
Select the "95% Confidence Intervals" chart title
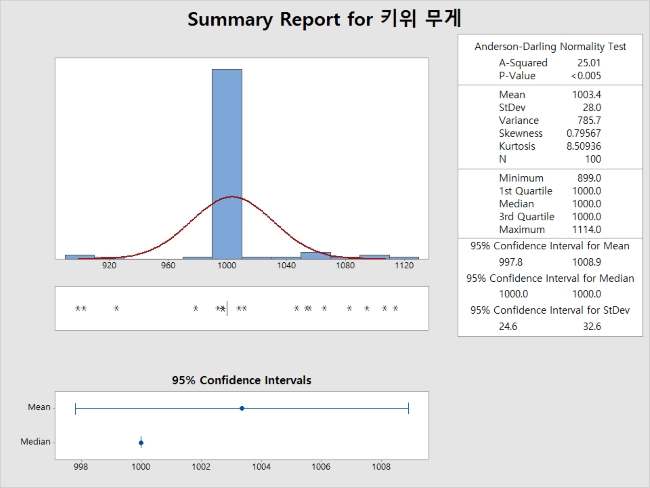pyautogui.click(x=241, y=380)
